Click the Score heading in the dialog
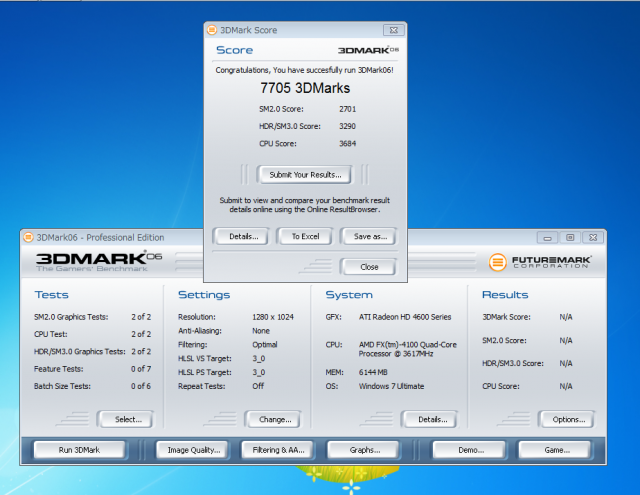Image resolution: width=640 pixels, height=495 pixels. click(x=234, y=50)
